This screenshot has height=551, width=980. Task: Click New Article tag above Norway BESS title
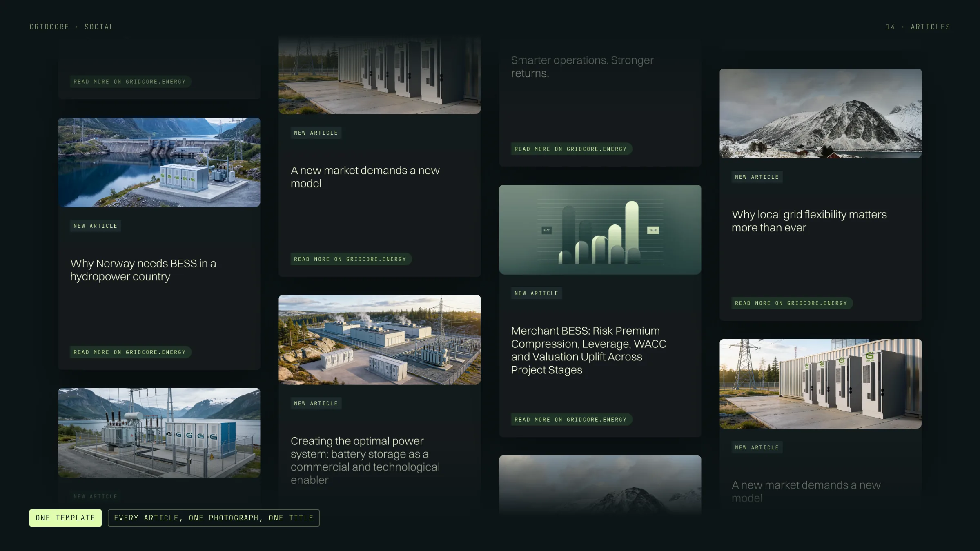95,226
